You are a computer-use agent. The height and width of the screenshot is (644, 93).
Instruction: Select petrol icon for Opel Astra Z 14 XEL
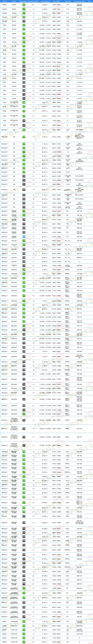(24, 25)
